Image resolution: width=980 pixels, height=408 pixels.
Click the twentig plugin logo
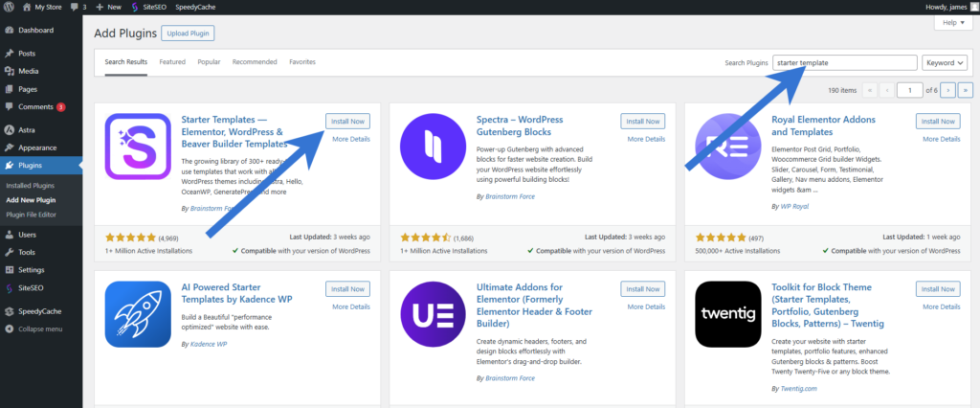(728, 314)
